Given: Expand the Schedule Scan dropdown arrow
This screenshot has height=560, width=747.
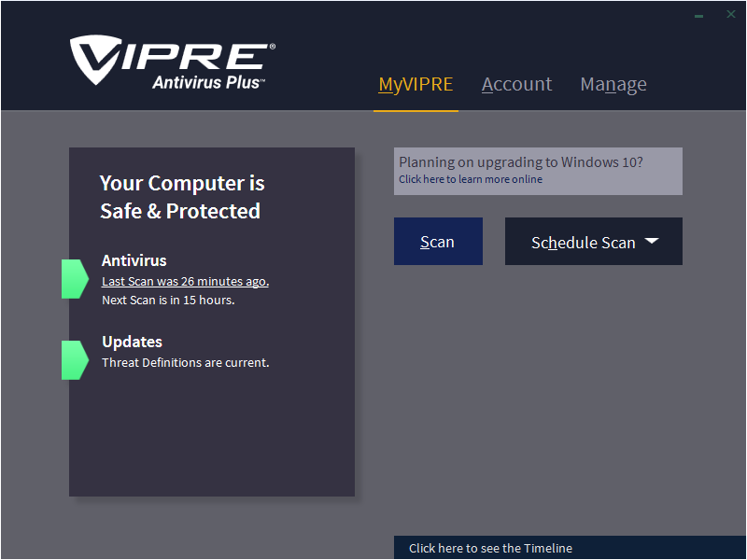Looking at the screenshot, I should pos(652,242).
